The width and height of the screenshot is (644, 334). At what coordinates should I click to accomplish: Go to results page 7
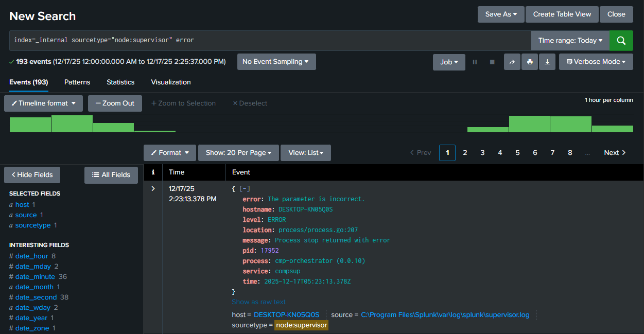(552, 153)
